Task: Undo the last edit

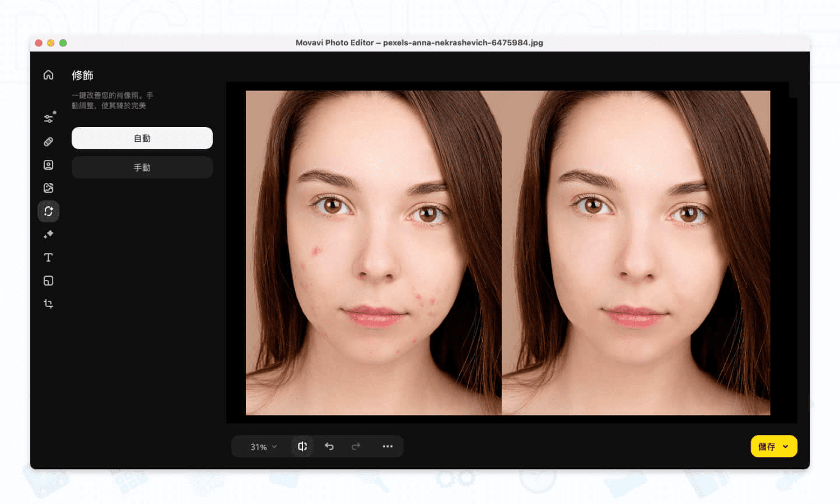Action: tap(329, 446)
